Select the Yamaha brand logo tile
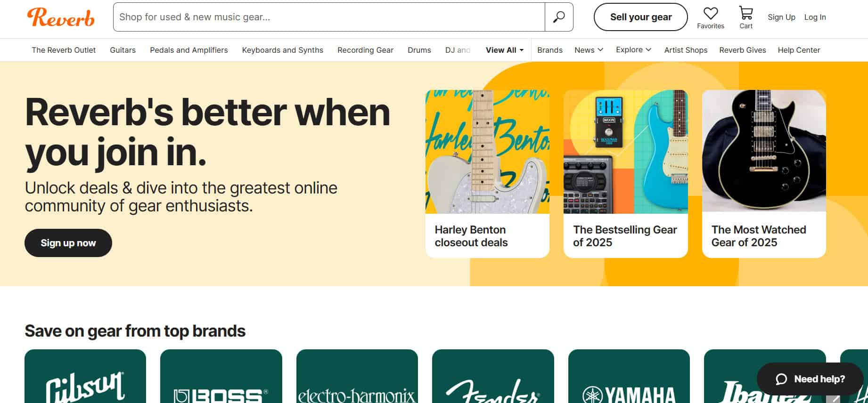This screenshot has width=868, height=403. click(629, 376)
